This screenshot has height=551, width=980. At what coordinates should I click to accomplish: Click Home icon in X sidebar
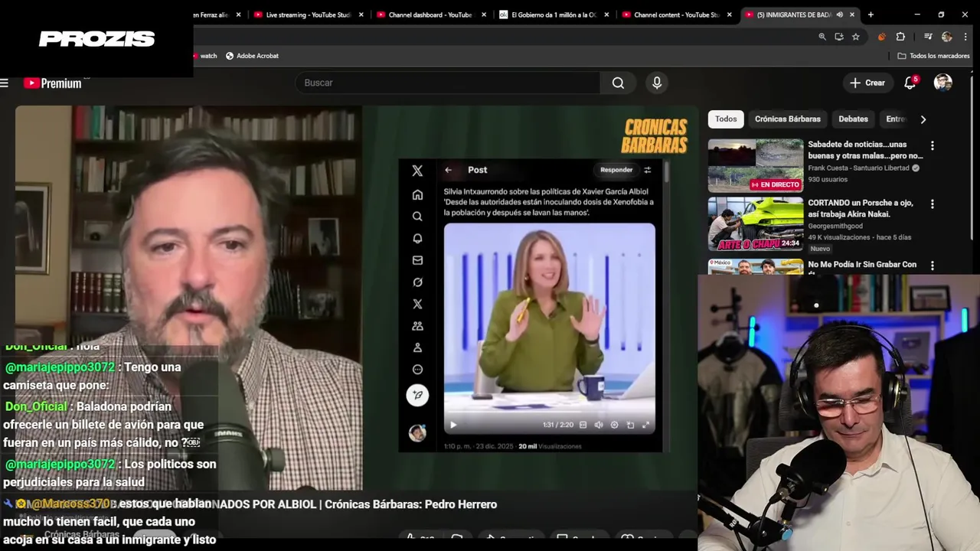pyautogui.click(x=417, y=195)
